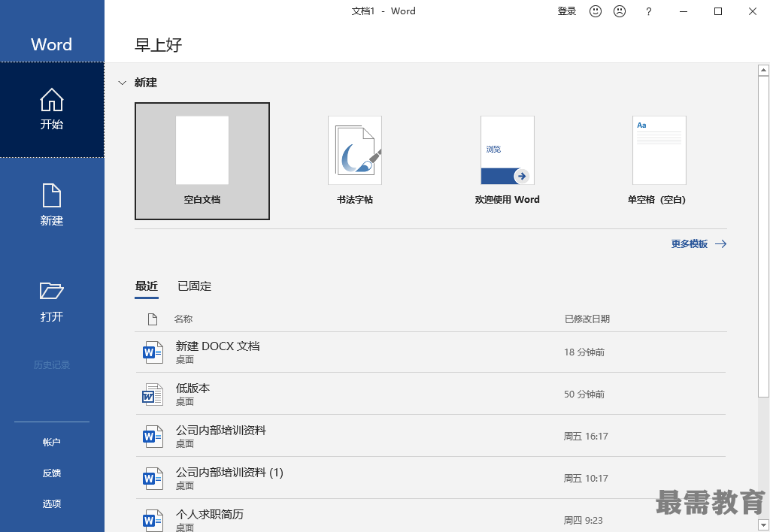The image size is (770, 532).
Task: Click the legacy document icon beside 低版本
Action: (153, 394)
